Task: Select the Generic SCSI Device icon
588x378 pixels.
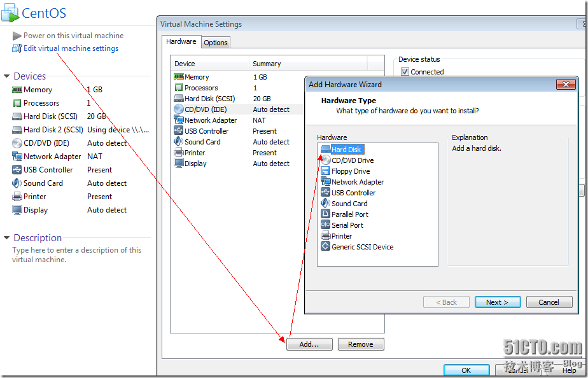Action: pyautogui.click(x=326, y=247)
